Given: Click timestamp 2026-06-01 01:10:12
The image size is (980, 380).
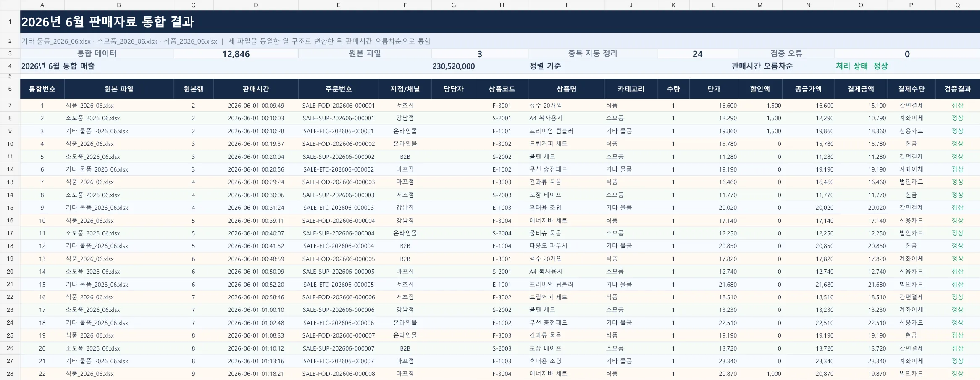Looking at the screenshot, I should tap(256, 348).
